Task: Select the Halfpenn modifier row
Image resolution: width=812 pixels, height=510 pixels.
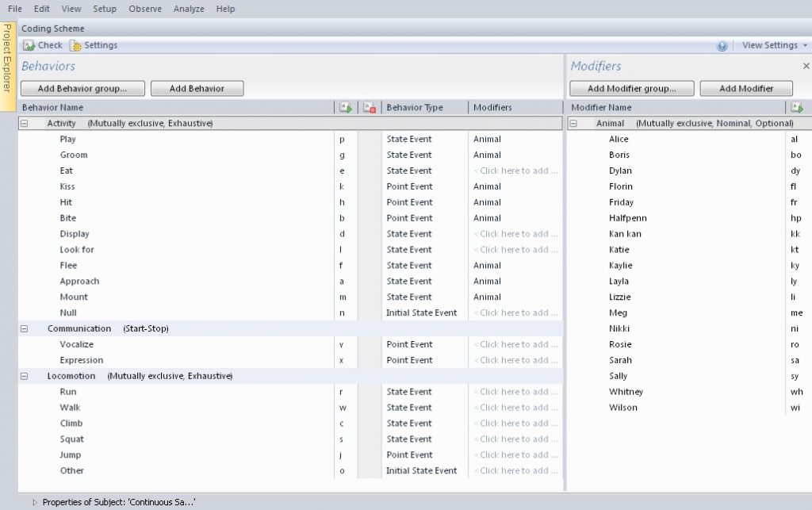Action: click(628, 218)
